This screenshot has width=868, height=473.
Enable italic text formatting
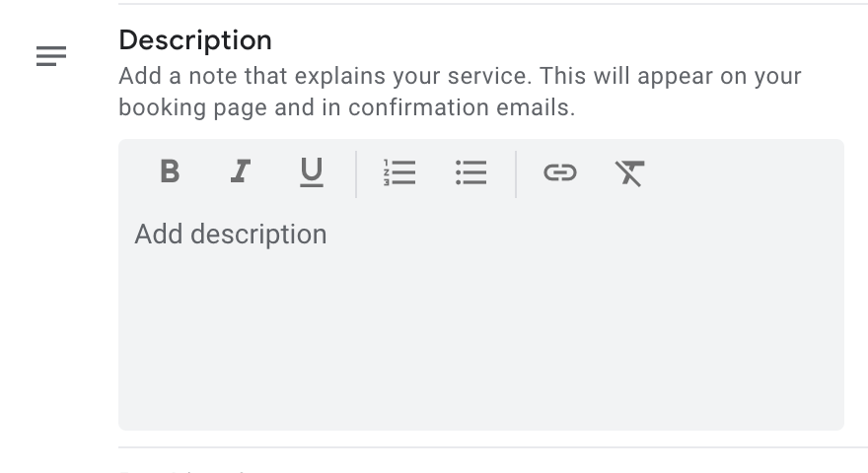[x=240, y=172]
